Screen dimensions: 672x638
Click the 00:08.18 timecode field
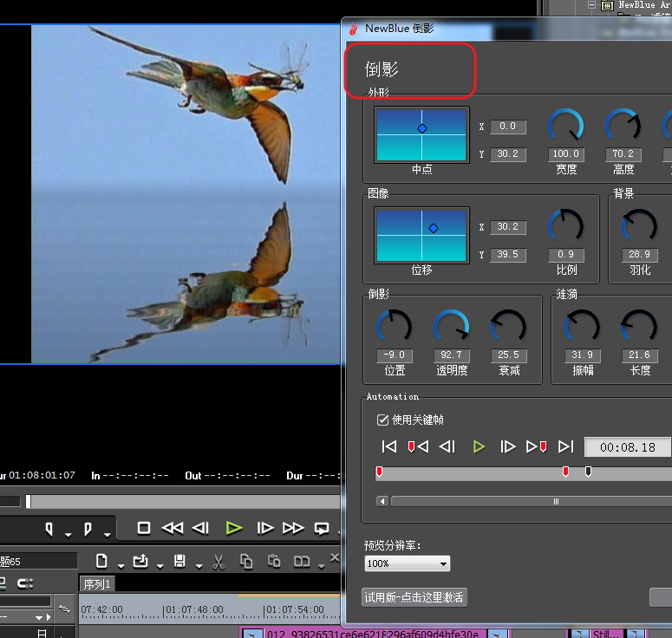tap(627, 447)
